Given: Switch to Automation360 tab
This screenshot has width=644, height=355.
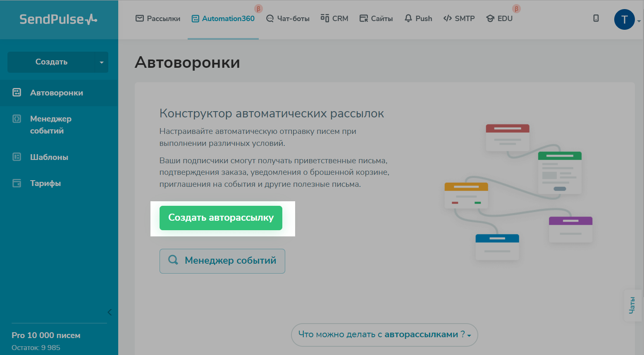Looking at the screenshot, I should (223, 19).
